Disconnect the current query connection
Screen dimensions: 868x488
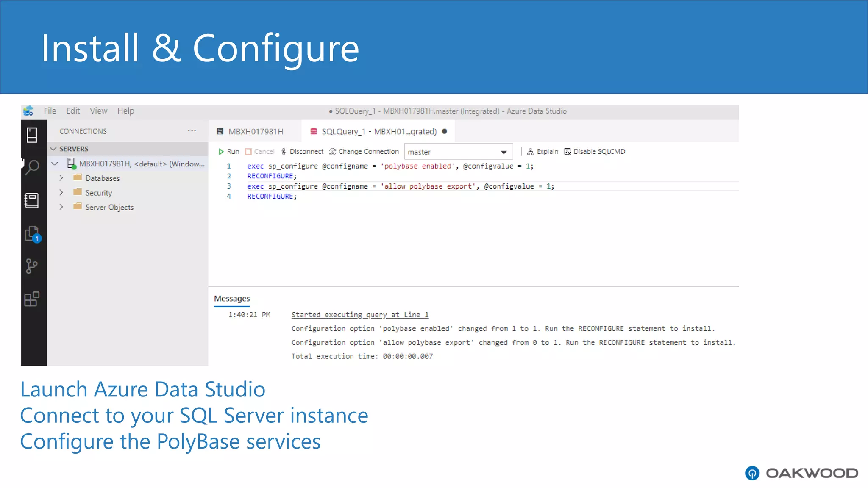[302, 152]
